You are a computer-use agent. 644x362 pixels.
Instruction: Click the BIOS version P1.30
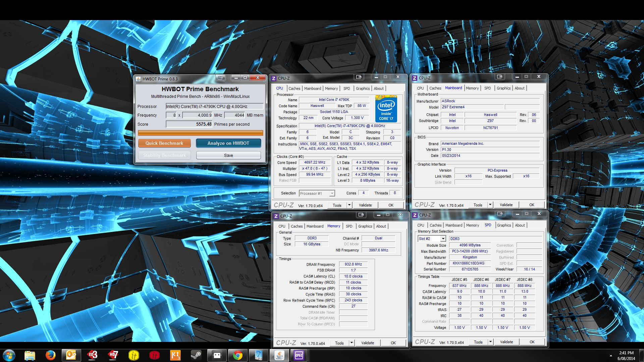[x=490, y=149]
